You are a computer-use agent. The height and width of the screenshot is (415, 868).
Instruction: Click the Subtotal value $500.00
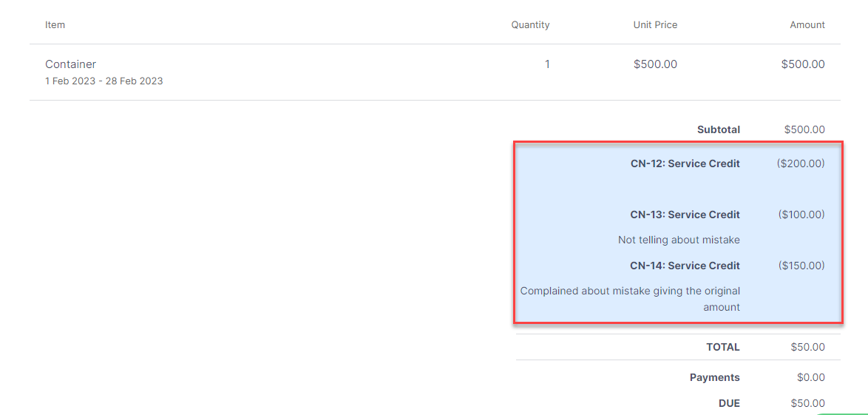(x=804, y=129)
